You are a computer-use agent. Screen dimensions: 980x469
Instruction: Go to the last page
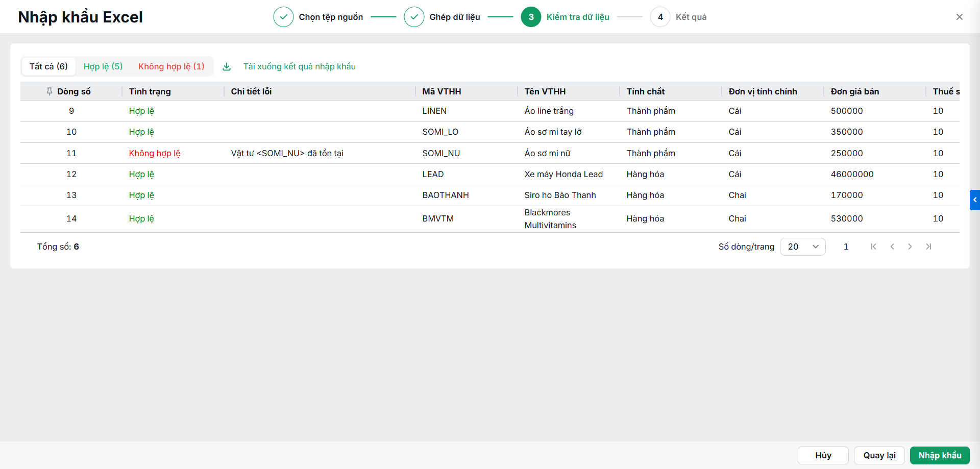point(928,246)
